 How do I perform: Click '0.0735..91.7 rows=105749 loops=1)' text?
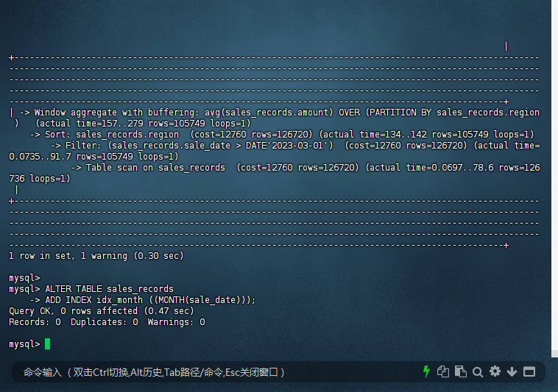tap(93, 157)
